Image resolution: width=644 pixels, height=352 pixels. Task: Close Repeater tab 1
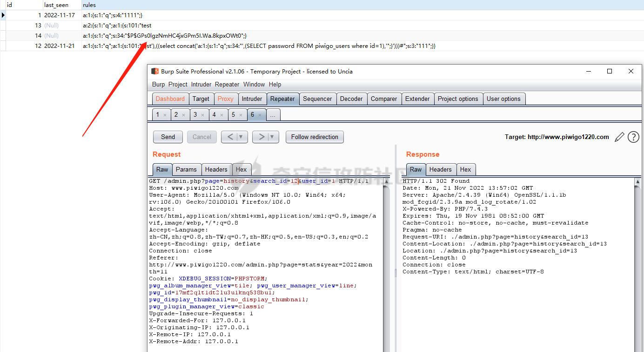165,115
